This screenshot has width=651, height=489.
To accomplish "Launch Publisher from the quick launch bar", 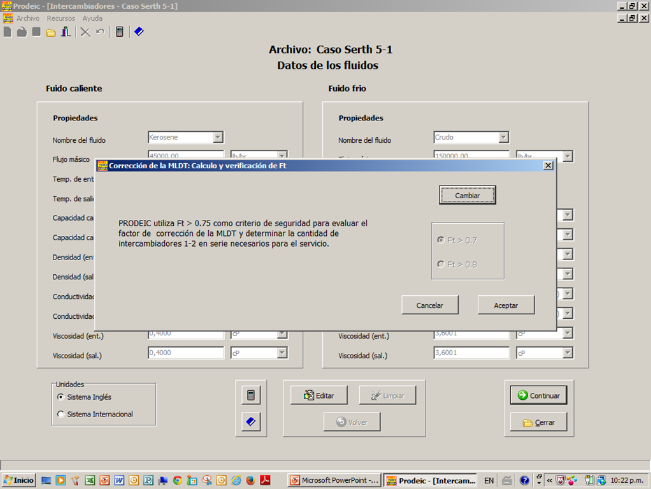I will [148, 480].
